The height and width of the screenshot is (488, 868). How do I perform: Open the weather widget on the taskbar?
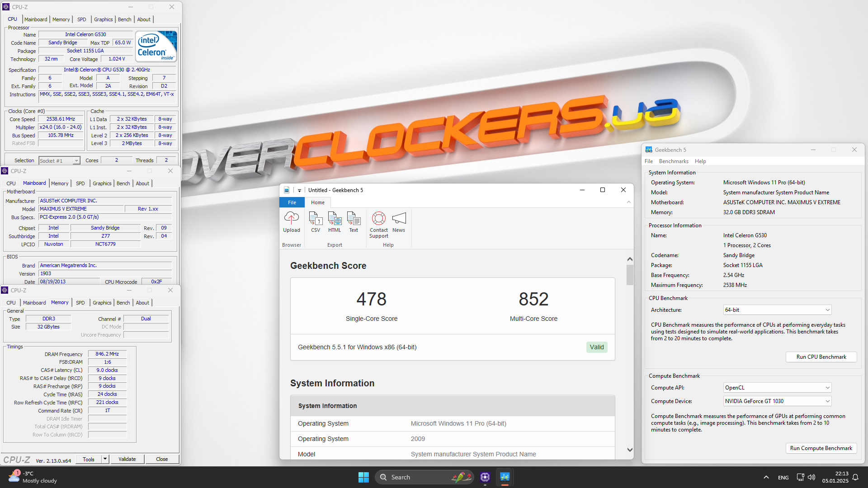coord(33,477)
